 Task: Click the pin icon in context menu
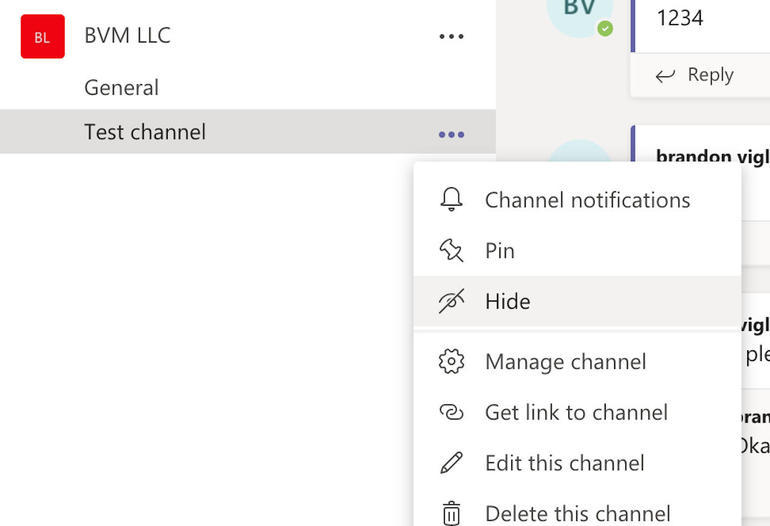point(452,250)
